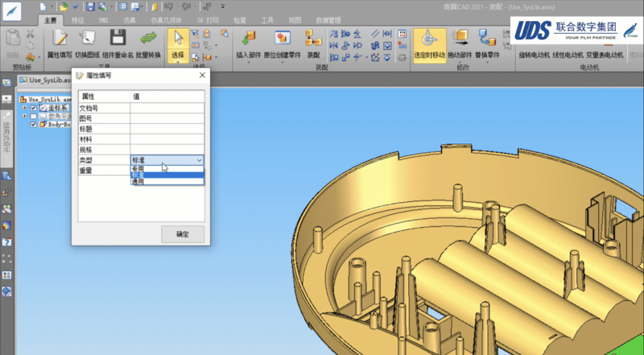
Task: Open the New document dropdown arrow
Action: [52, 6]
